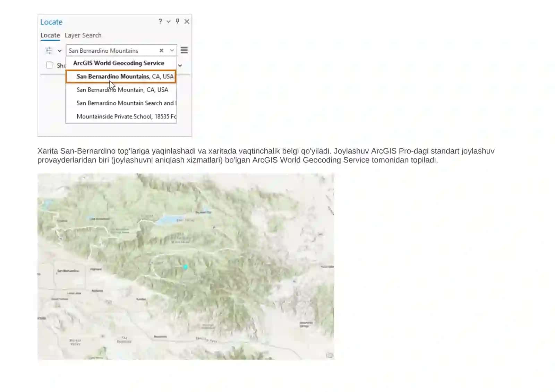
Task: Select San Bernardino Mountain, CA, USA suggestion
Action: point(121,90)
